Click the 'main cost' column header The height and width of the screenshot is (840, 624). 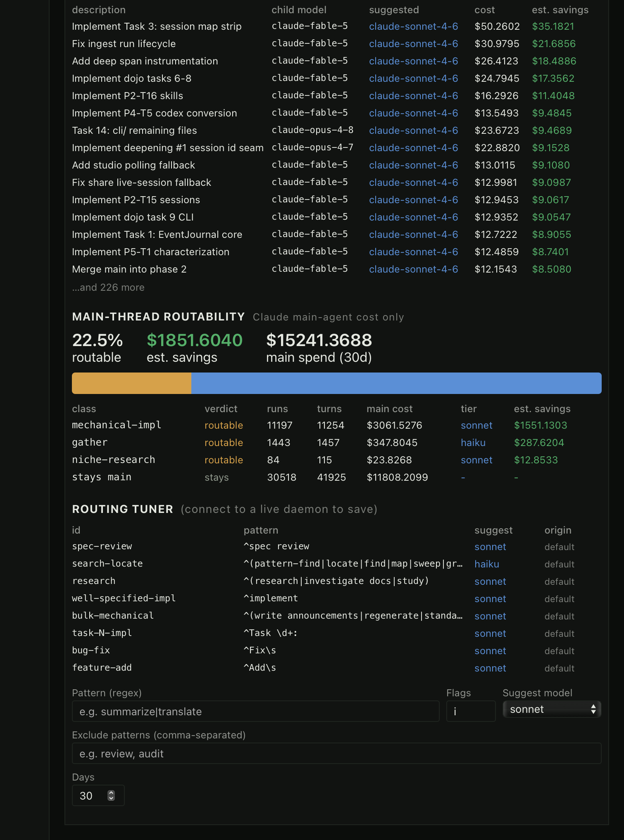[x=389, y=409]
